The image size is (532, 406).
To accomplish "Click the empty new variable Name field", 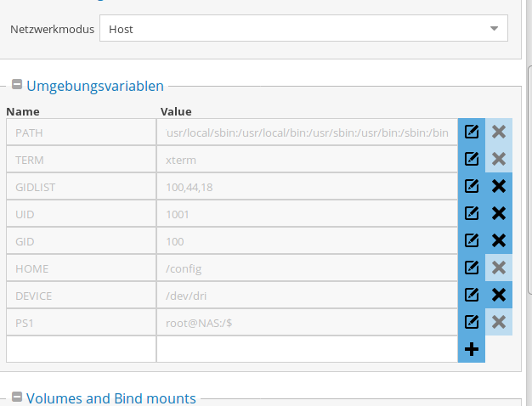I will point(81,349).
